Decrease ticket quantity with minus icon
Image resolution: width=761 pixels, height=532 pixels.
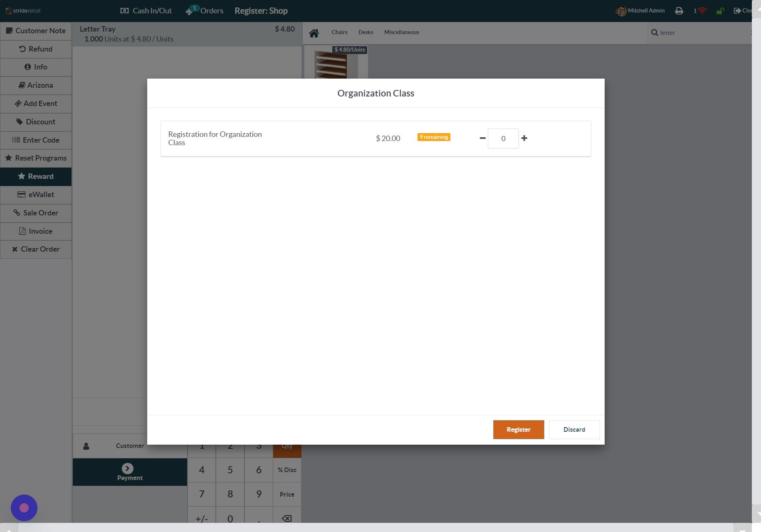(482, 138)
